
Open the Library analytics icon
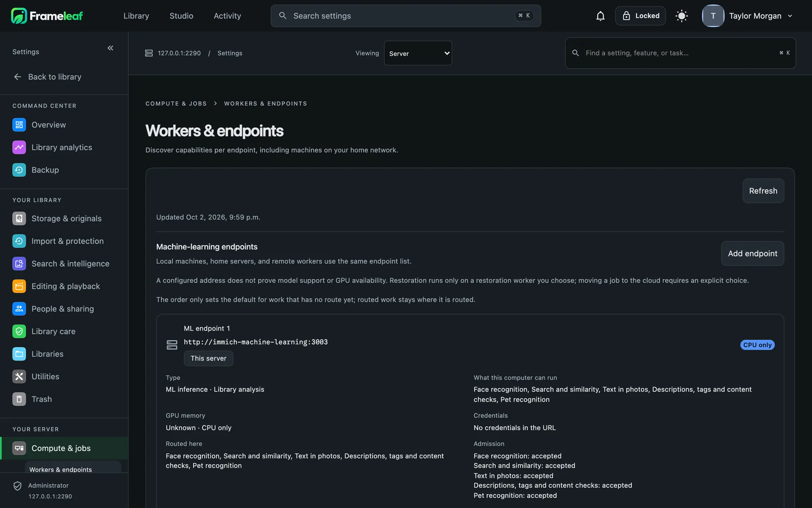coord(19,148)
